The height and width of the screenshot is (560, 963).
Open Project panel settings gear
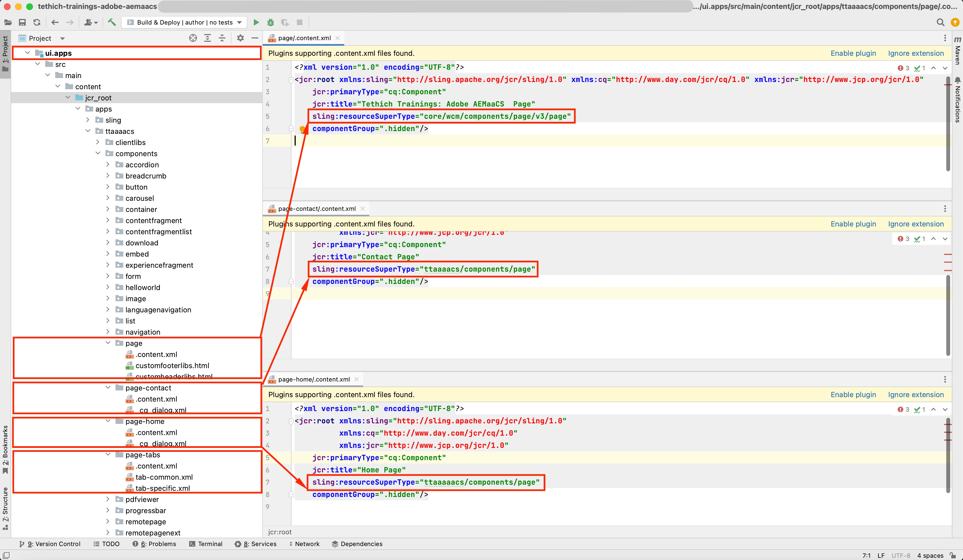240,38
